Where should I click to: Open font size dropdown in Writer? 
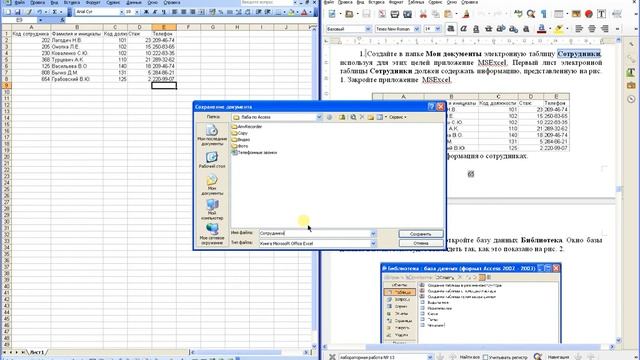click(438, 29)
